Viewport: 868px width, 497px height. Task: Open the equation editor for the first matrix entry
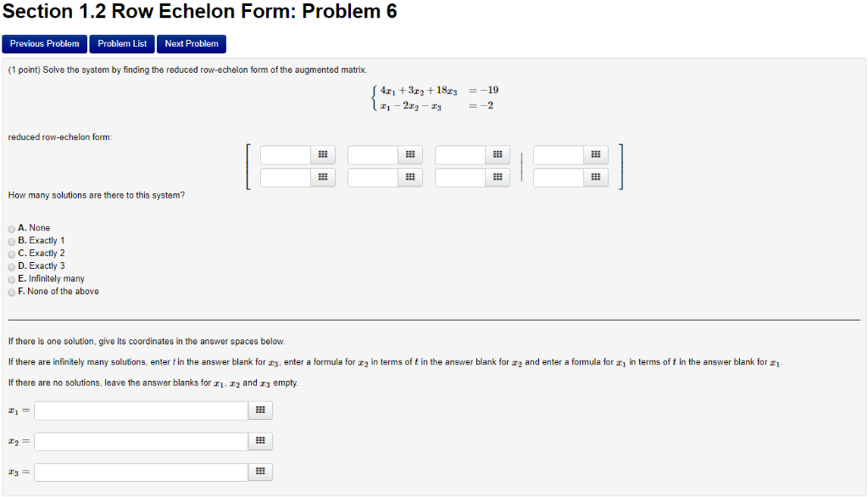pyautogui.click(x=322, y=154)
